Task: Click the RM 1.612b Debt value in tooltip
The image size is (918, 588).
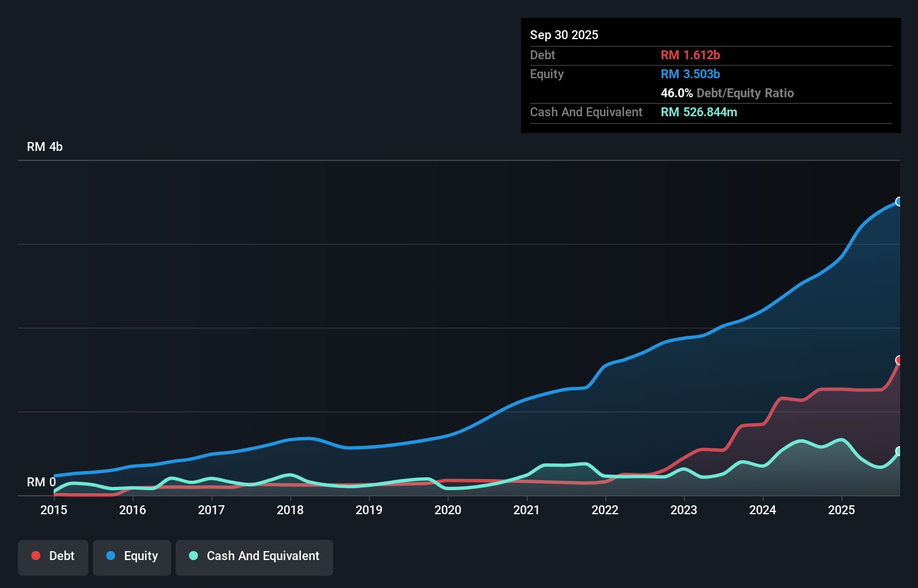Action: point(690,55)
